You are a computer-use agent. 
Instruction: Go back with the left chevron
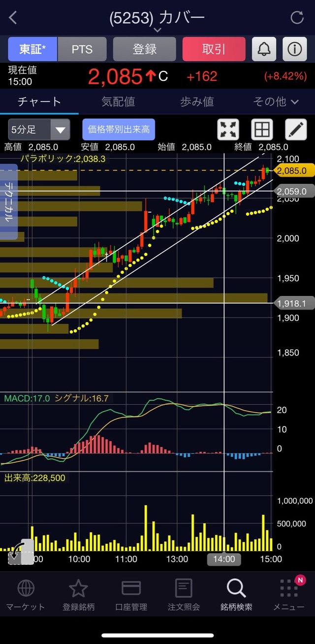[13, 18]
